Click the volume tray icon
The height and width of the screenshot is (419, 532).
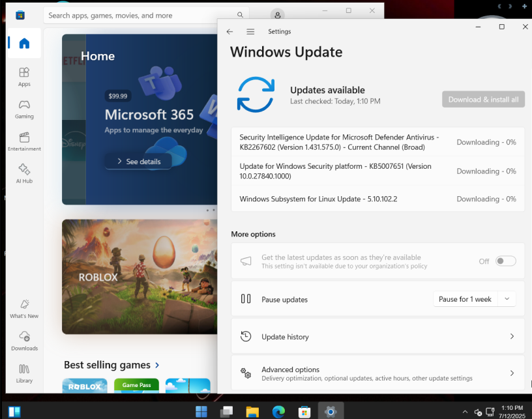[x=478, y=412]
